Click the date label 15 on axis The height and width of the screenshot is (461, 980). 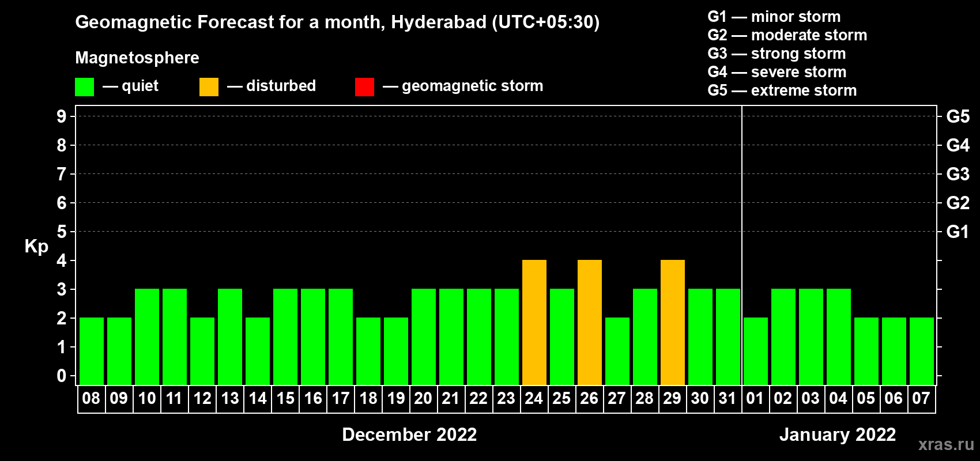[x=285, y=399]
